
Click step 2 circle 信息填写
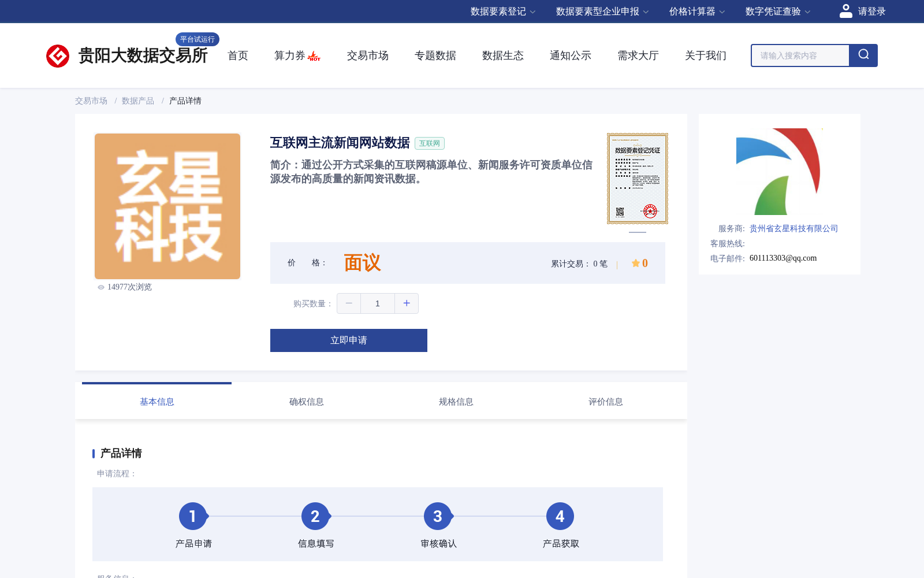pos(315,516)
